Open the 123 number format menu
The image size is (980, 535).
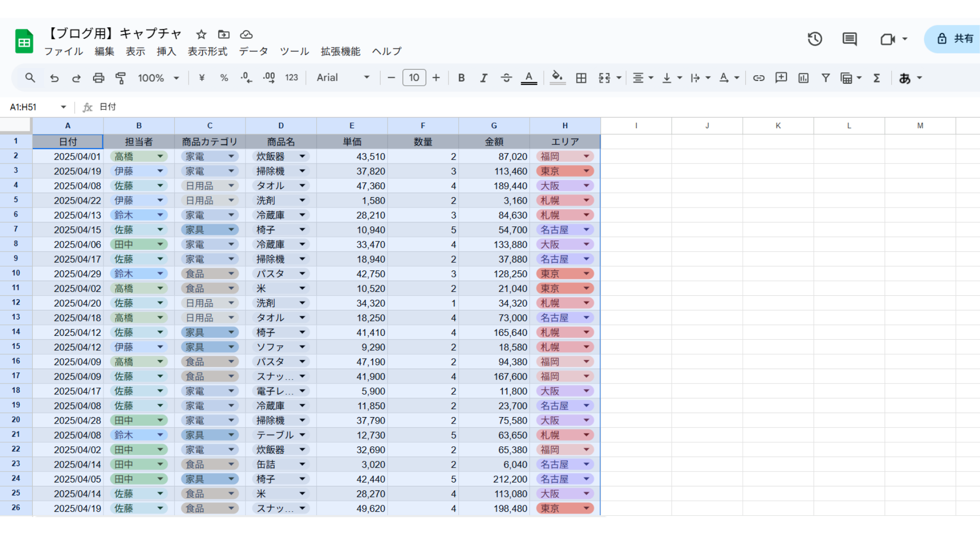point(292,78)
